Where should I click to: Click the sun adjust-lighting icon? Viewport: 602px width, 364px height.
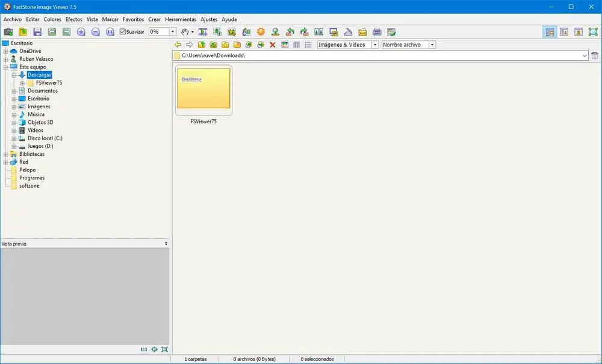coord(261,32)
